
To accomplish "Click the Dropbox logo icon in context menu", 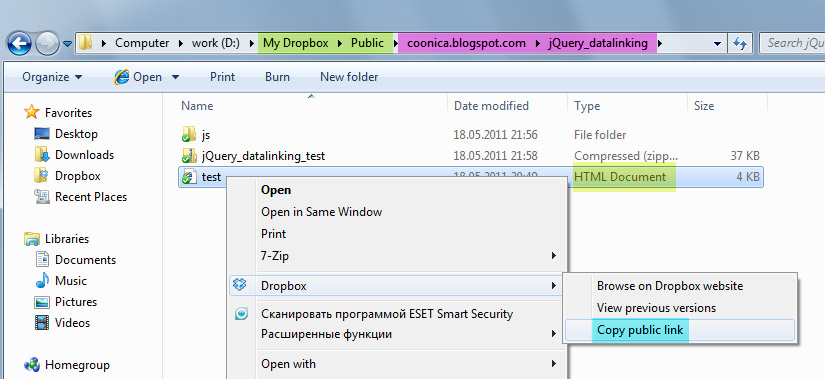I will (240, 285).
